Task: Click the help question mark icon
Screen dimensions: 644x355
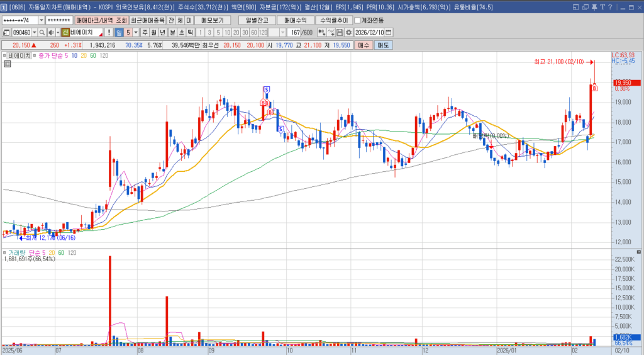Action: (x=609, y=8)
